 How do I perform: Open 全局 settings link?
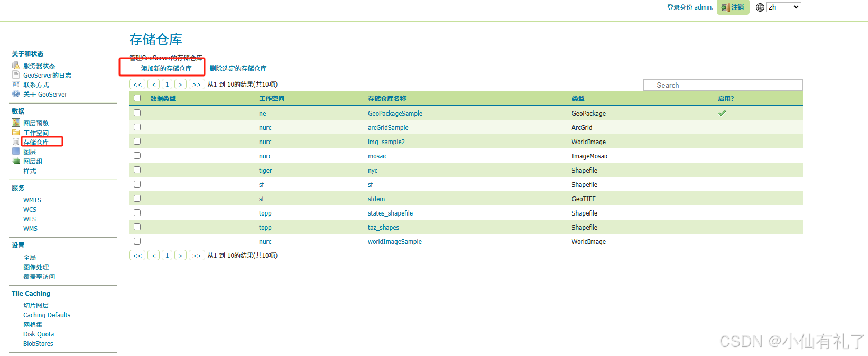[30, 258]
